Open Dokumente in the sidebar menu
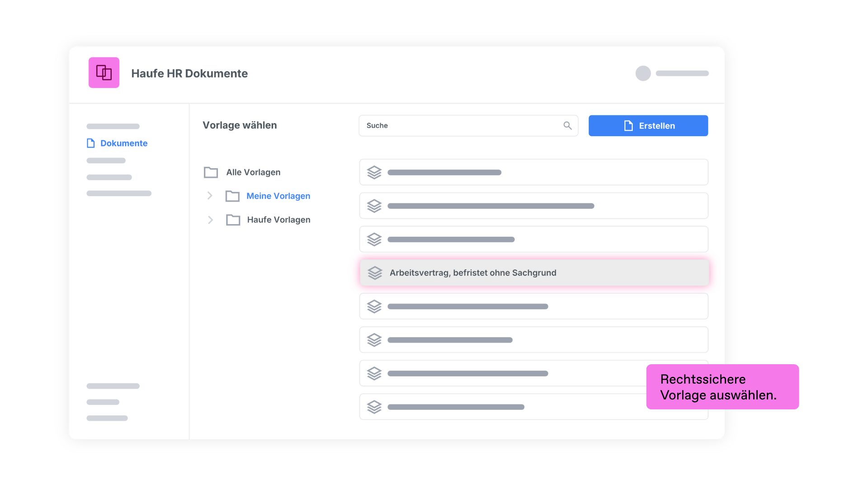Image resolution: width=868 pixels, height=488 pixels. 123,143
